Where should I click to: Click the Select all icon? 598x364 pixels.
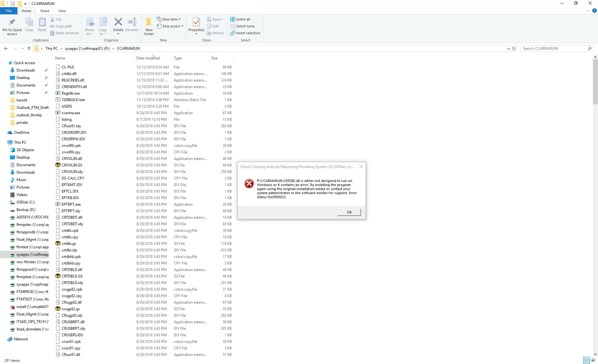click(233, 19)
